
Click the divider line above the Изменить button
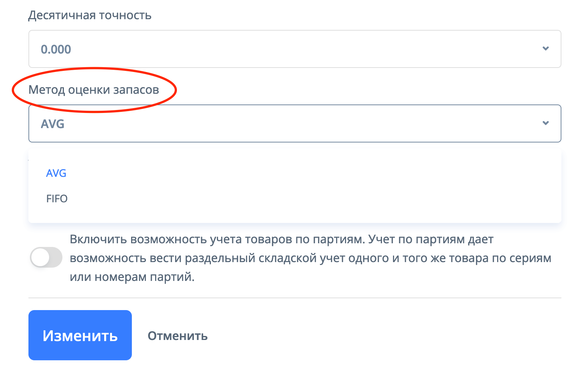pyautogui.click(x=294, y=298)
